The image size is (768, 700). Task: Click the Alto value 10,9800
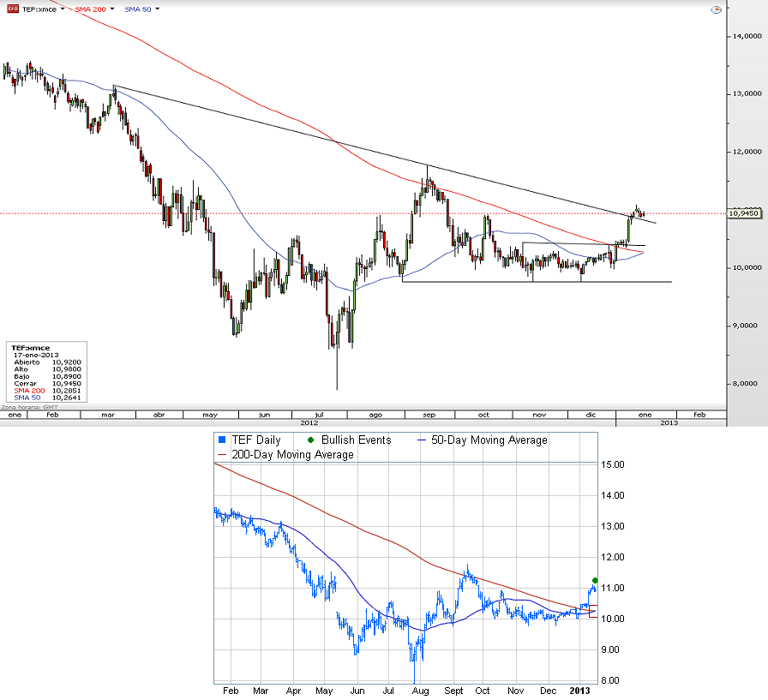(67, 369)
